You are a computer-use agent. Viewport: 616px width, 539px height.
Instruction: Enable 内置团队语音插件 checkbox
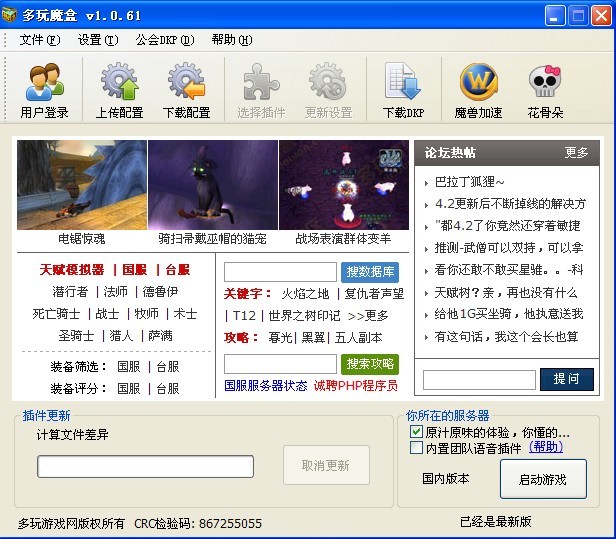pyautogui.click(x=416, y=447)
